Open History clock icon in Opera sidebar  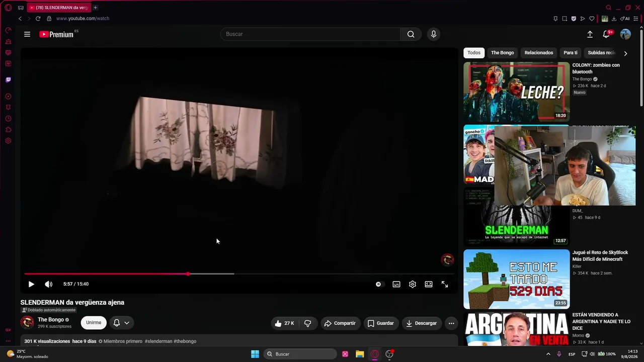pos(8,119)
